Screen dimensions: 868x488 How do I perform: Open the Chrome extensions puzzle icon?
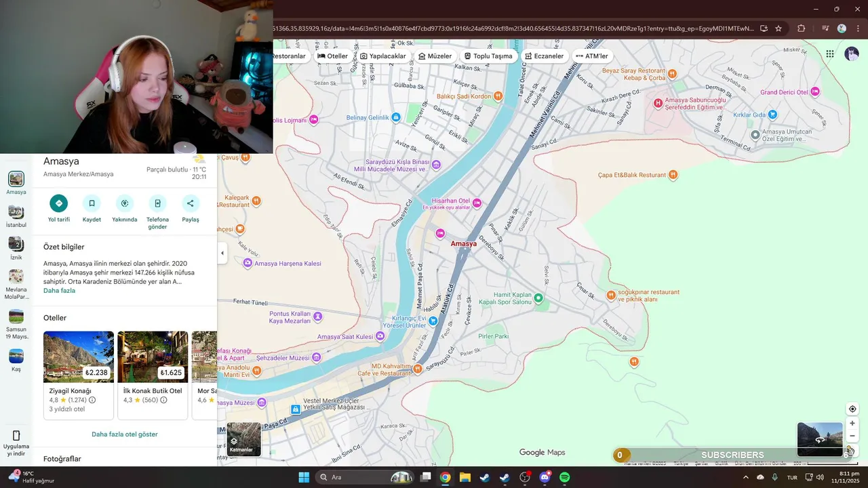click(801, 28)
